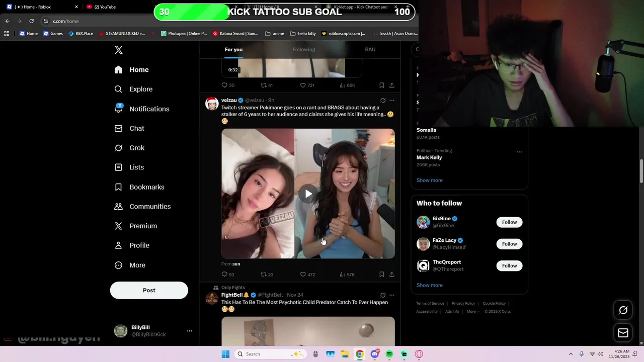Open Bookmarks in the sidebar
The height and width of the screenshot is (362, 644).
(139, 187)
